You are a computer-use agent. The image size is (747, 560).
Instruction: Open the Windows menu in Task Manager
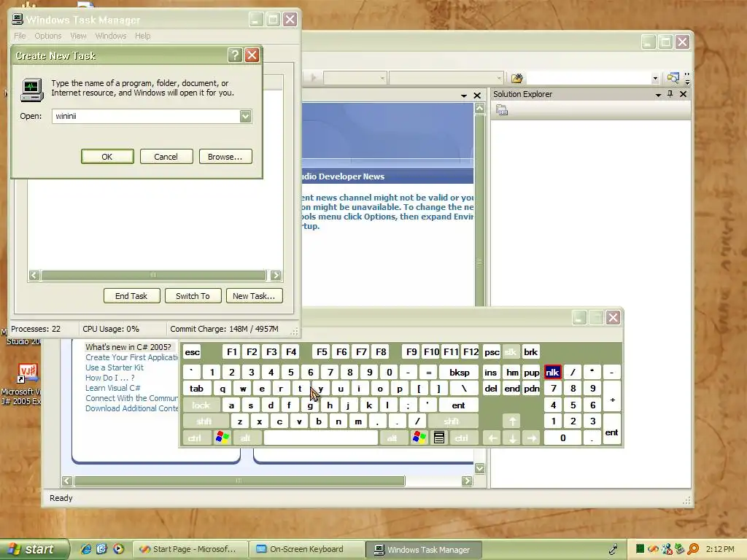111,36
